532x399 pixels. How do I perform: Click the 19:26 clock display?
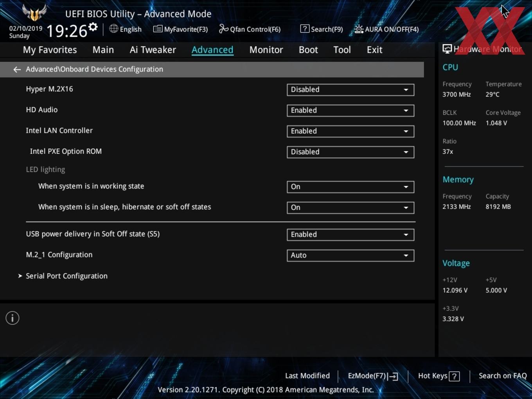click(66, 31)
